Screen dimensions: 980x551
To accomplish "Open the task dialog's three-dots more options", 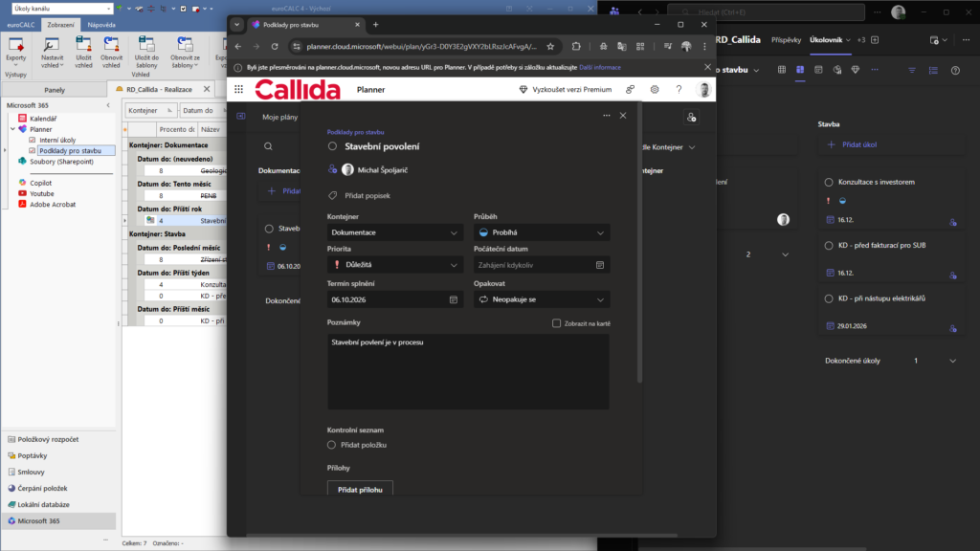I will (606, 116).
